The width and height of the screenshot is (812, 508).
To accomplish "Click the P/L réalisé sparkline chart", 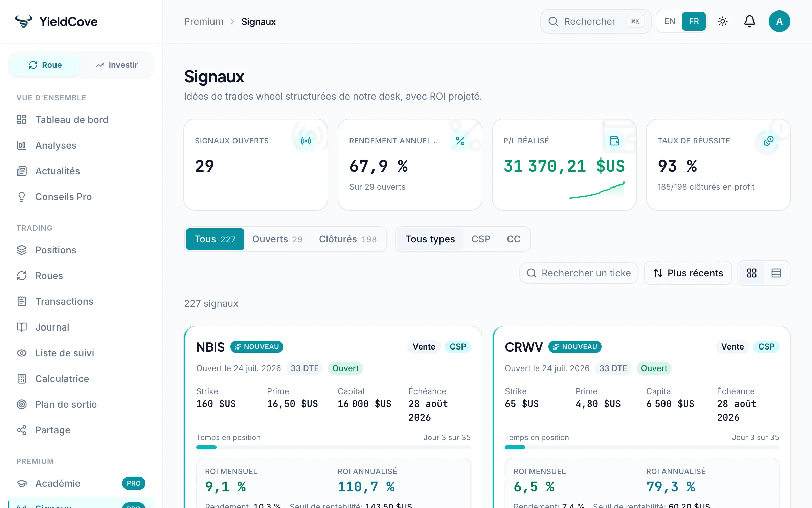I will [x=597, y=190].
